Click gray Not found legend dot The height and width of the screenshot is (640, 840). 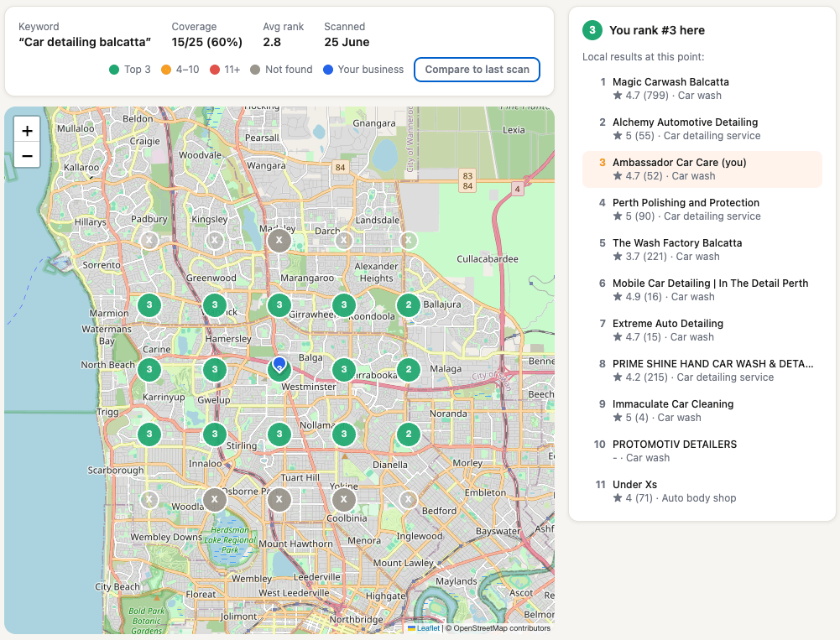pyautogui.click(x=255, y=70)
